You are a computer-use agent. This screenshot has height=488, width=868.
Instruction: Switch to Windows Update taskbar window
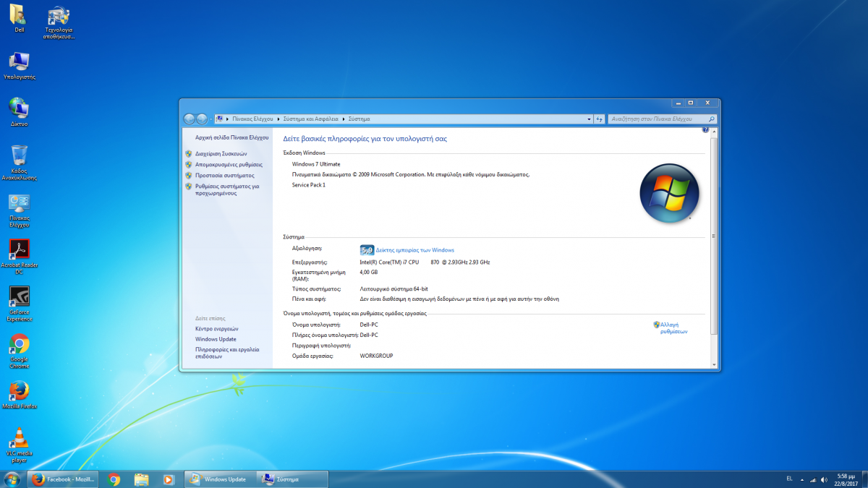218,479
